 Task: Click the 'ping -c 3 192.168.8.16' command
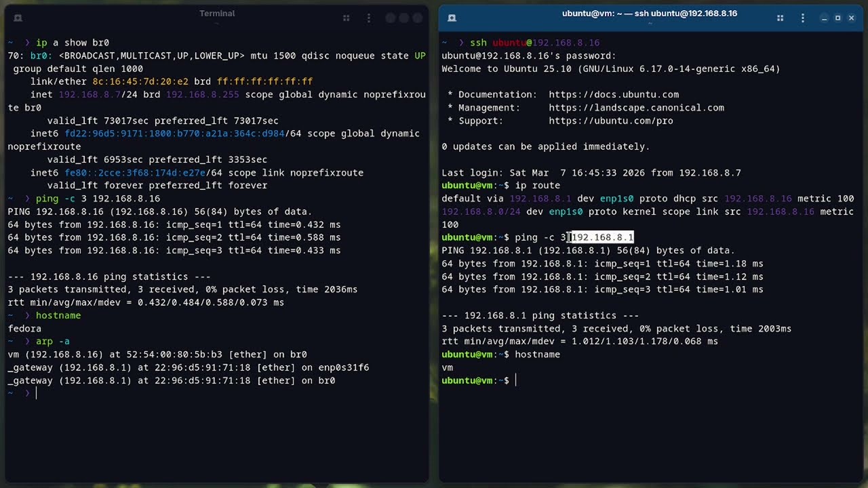[x=98, y=199]
